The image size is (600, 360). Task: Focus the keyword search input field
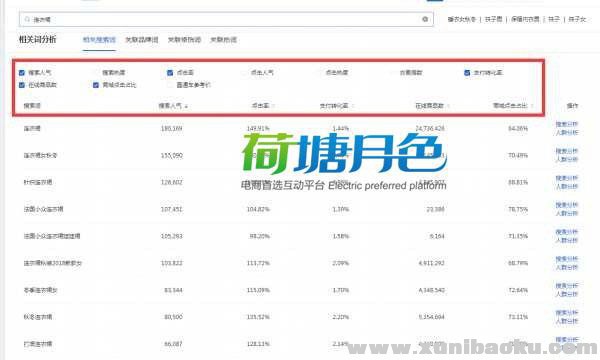click(226, 19)
